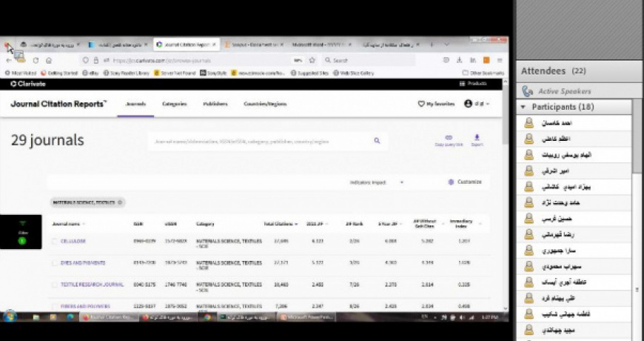Collapse the Participants (18) section
644x341 pixels.
[x=523, y=107]
